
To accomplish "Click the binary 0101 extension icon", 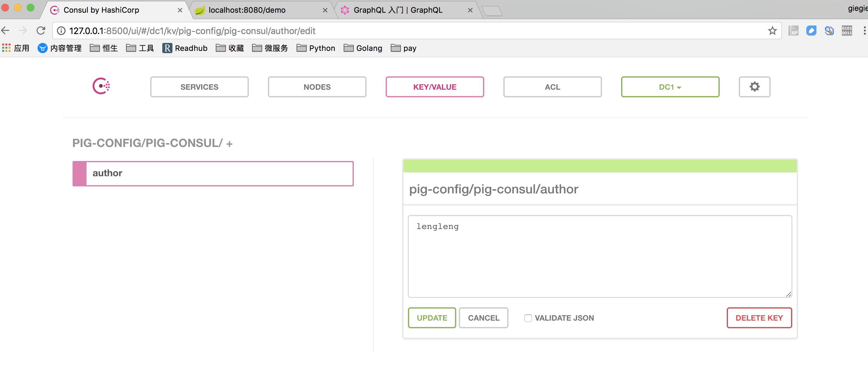I will 846,31.
